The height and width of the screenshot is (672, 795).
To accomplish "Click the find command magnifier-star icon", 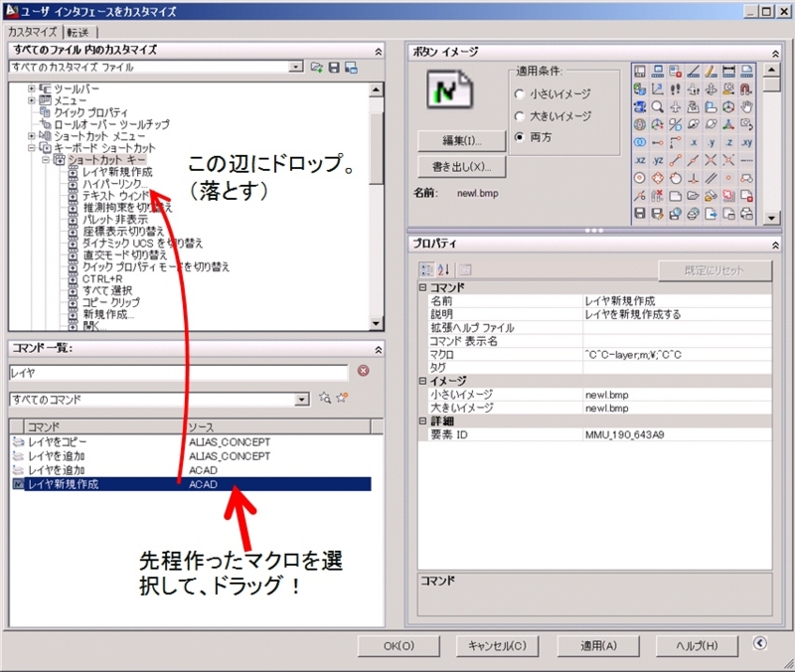I will point(325,398).
